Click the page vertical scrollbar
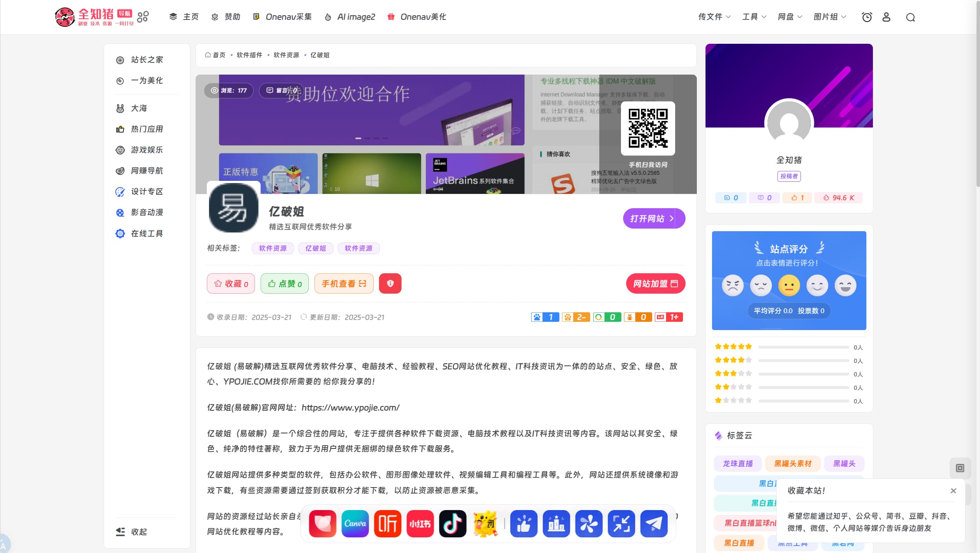Image resolution: width=980 pixels, height=553 pixels. pyautogui.click(x=977, y=94)
